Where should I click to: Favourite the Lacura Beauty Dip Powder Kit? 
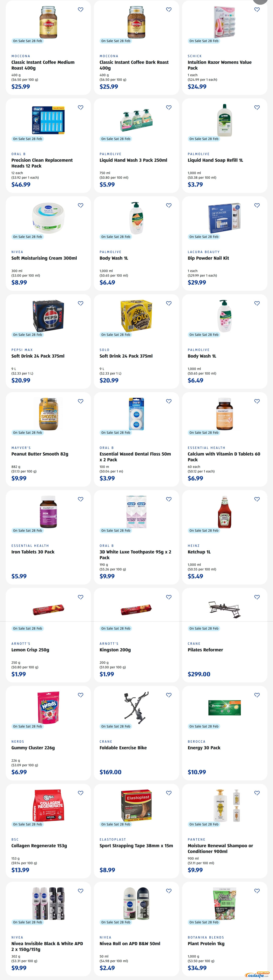257,205
